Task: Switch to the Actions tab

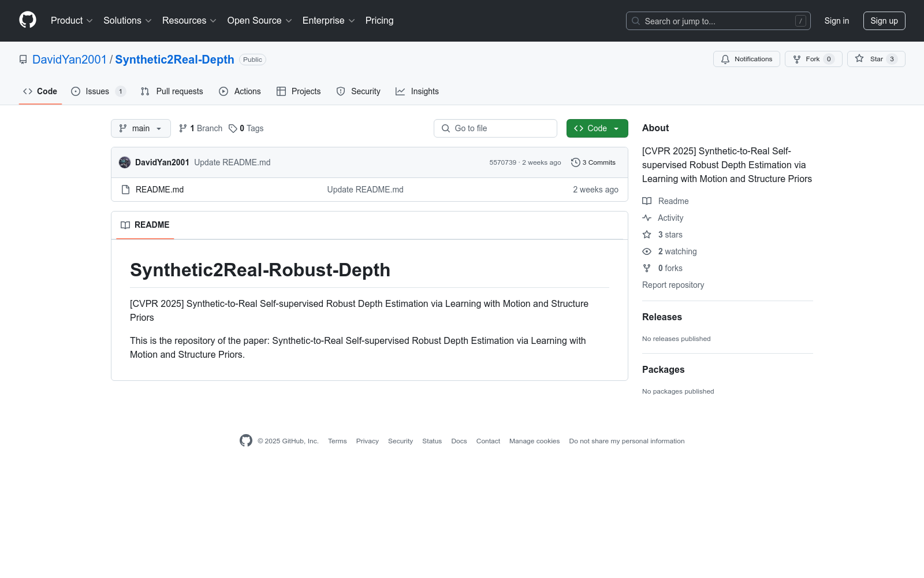Action: [x=240, y=91]
